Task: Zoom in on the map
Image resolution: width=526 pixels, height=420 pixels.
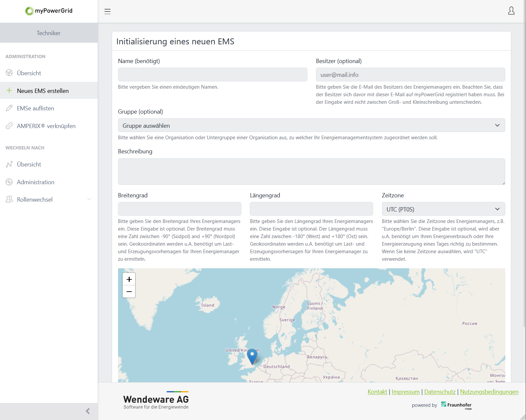Action: (x=129, y=279)
